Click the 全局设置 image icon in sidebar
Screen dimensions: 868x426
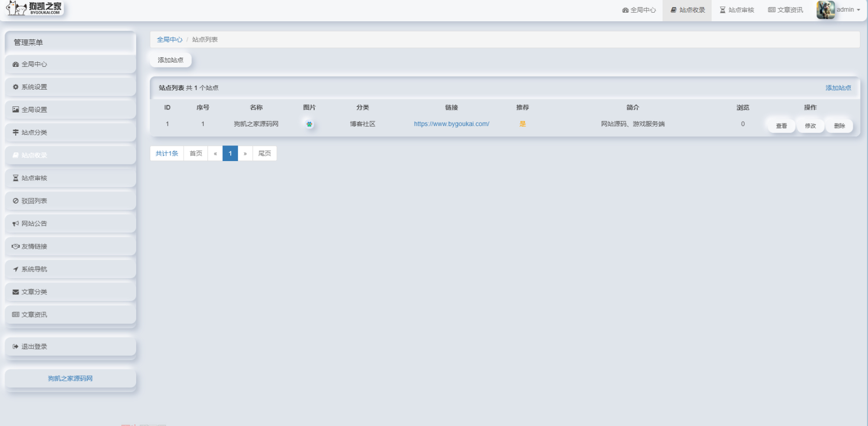pos(16,110)
